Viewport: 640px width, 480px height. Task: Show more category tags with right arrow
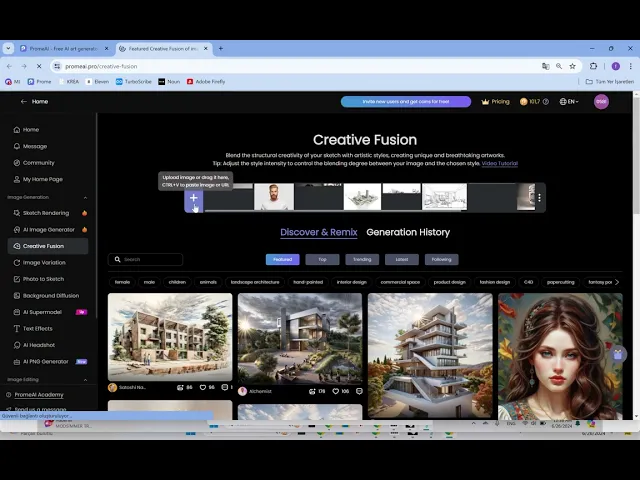coord(617,282)
